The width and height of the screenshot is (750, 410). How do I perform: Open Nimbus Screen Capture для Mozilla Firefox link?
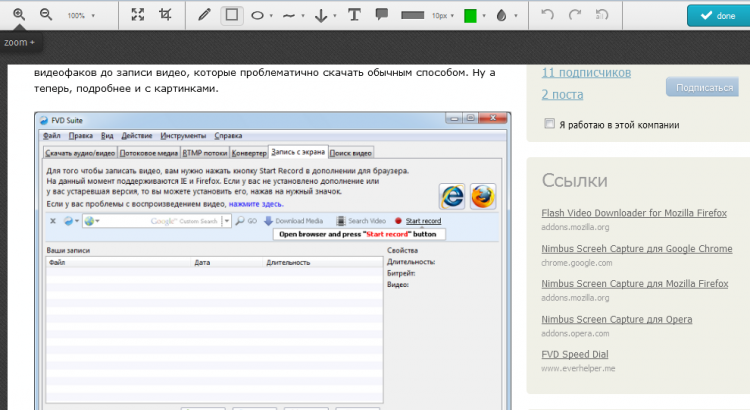pyautogui.click(x=635, y=284)
